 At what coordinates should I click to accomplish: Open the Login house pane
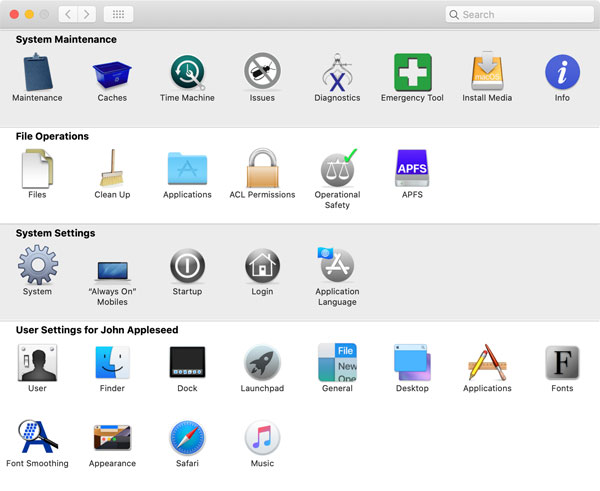(262, 266)
